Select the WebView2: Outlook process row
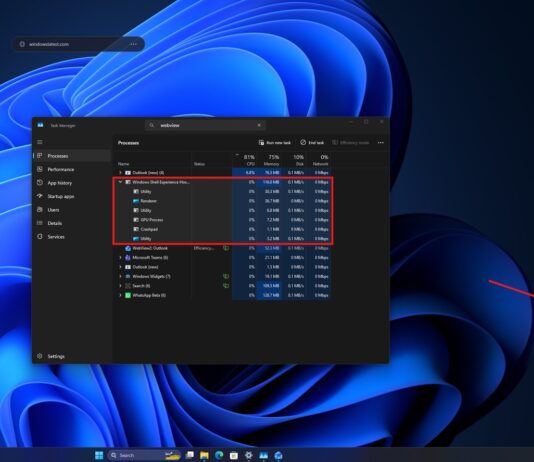The width and height of the screenshot is (534, 462). [x=223, y=248]
